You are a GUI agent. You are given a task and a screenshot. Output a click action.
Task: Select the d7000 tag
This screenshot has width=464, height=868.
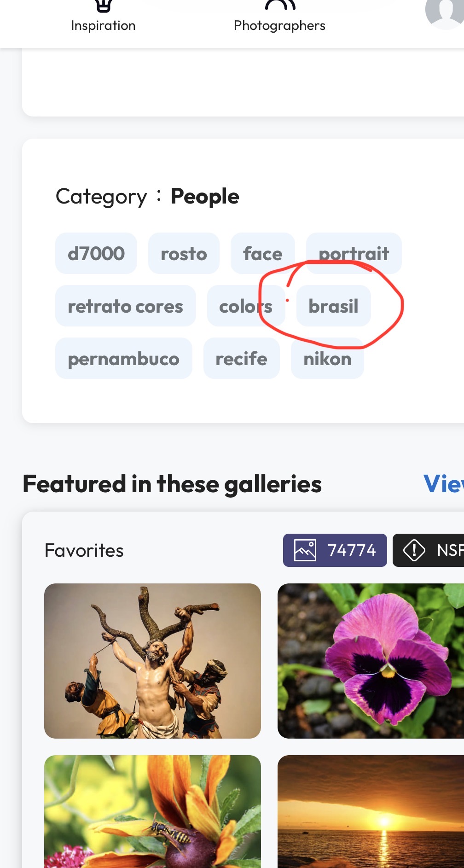pyautogui.click(x=96, y=254)
